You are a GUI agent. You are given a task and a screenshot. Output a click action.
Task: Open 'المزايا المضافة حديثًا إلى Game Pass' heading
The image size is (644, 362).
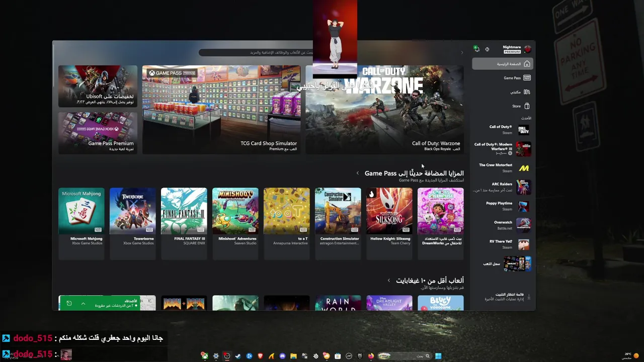pyautogui.click(x=414, y=173)
